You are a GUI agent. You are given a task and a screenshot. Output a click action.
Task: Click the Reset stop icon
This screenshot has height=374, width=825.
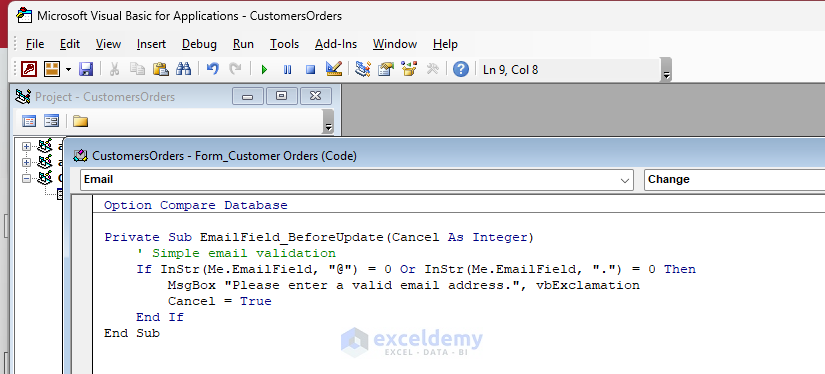pyautogui.click(x=310, y=69)
